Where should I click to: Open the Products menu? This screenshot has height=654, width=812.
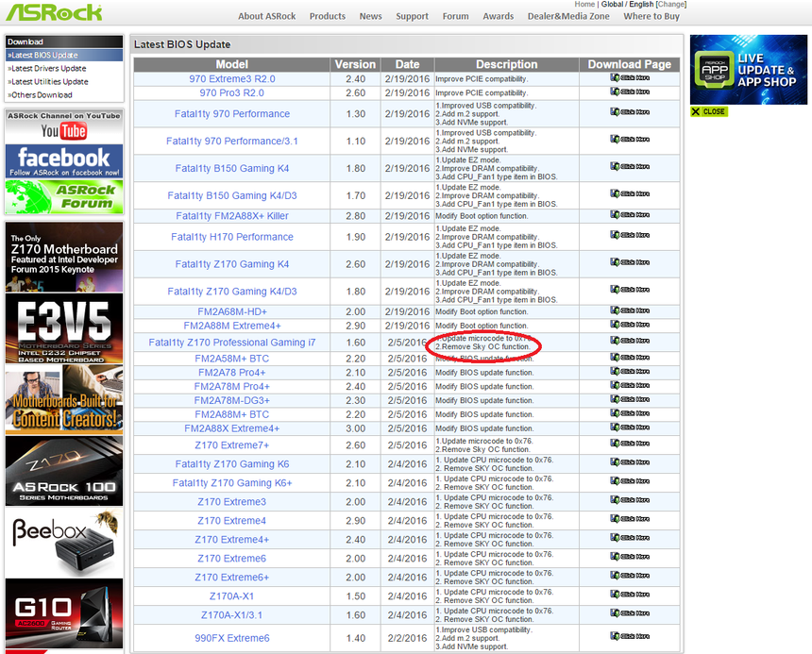328,16
